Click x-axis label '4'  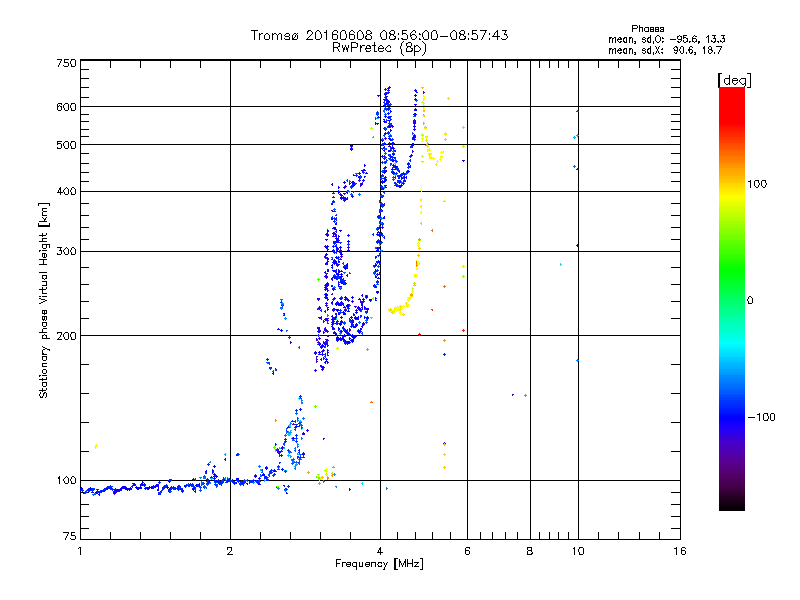(380, 551)
